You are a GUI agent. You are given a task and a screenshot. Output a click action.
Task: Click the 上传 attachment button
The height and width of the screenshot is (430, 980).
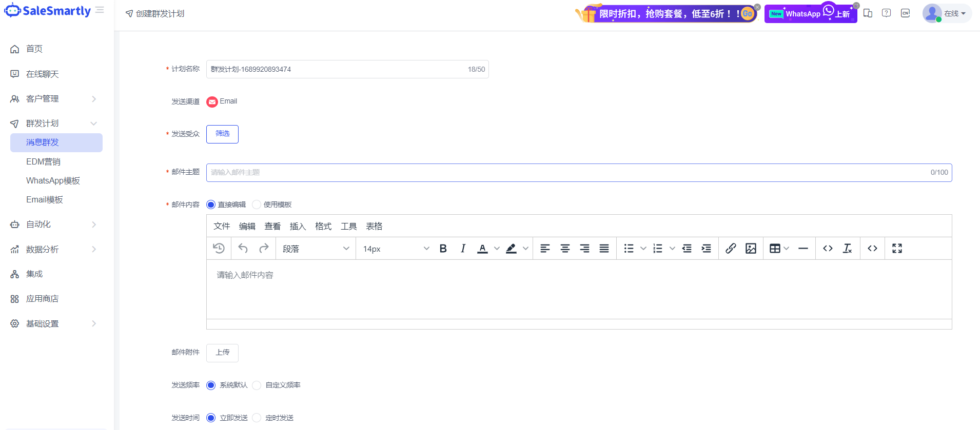[222, 353]
